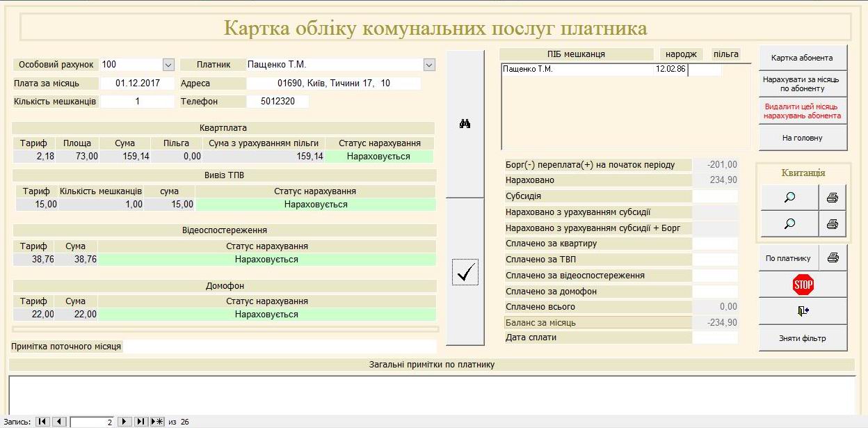Viewport: 868px width, 428px height.
Task: Click the binoculars search button
Action: [x=465, y=124]
